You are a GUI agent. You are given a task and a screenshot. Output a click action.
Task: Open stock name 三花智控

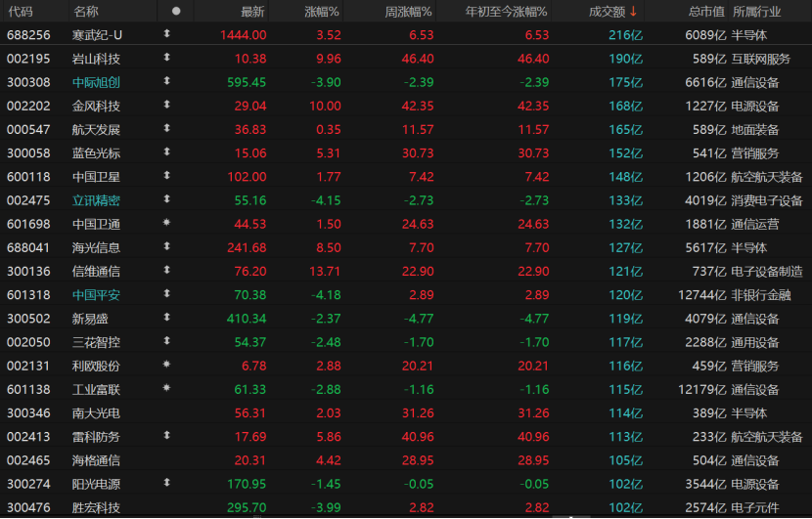pos(96,342)
